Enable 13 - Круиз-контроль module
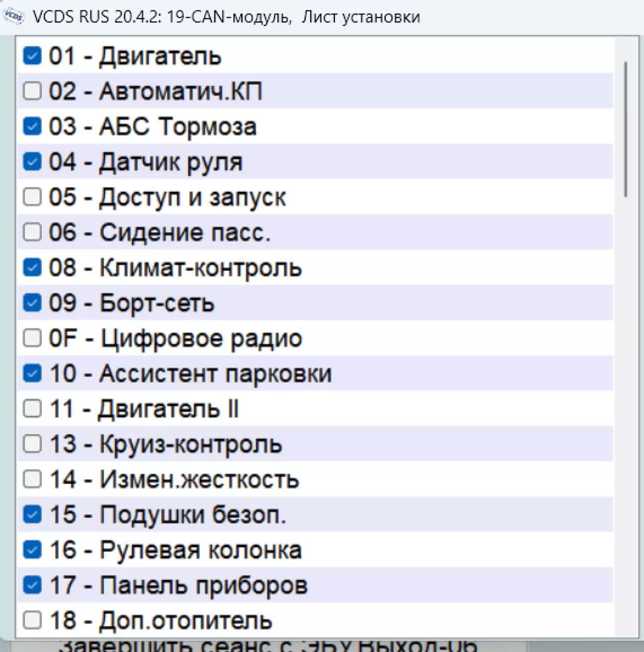644x652 pixels. click(32, 444)
